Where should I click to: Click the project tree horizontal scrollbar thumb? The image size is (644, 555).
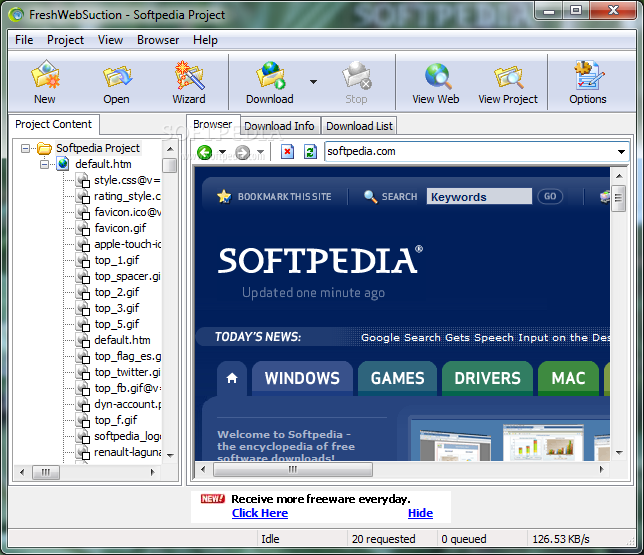(x=46, y=472)
